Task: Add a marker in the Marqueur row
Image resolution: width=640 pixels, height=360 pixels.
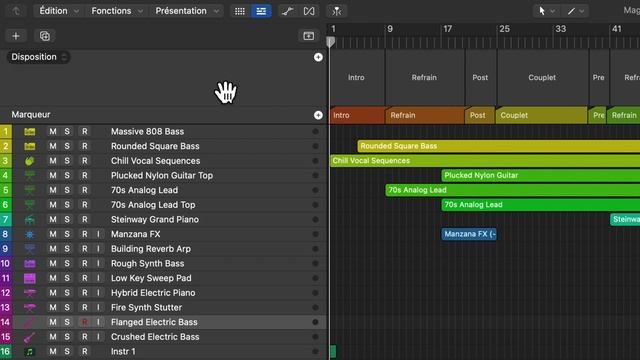Action: coord(318,115)
